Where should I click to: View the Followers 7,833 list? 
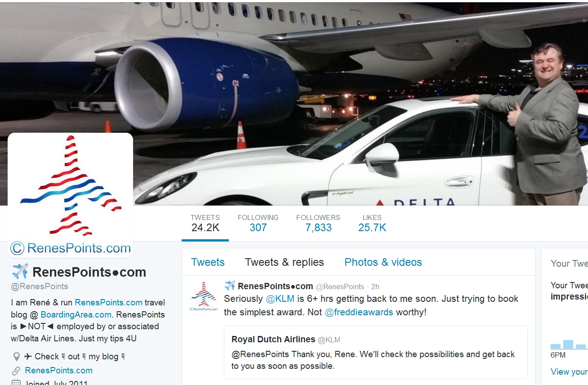(318, 223)
